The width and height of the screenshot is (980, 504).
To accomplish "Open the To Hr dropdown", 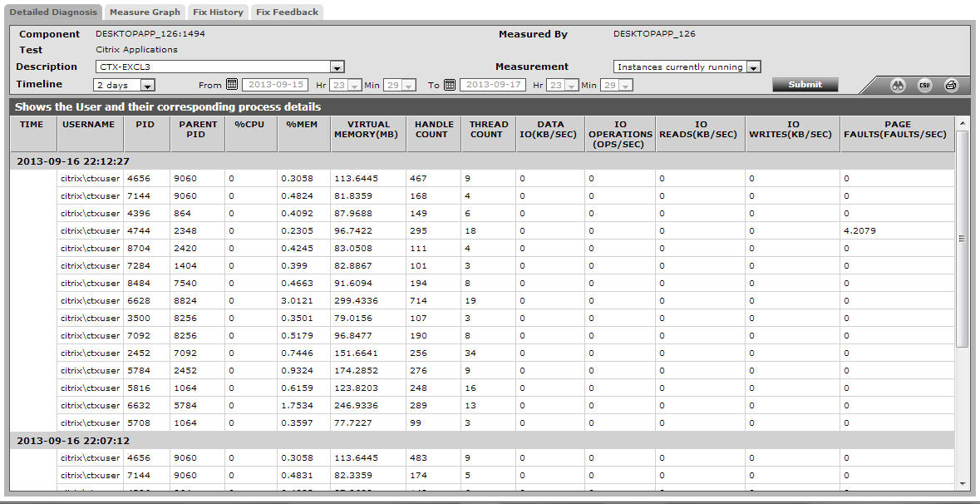I will [571, 85].
